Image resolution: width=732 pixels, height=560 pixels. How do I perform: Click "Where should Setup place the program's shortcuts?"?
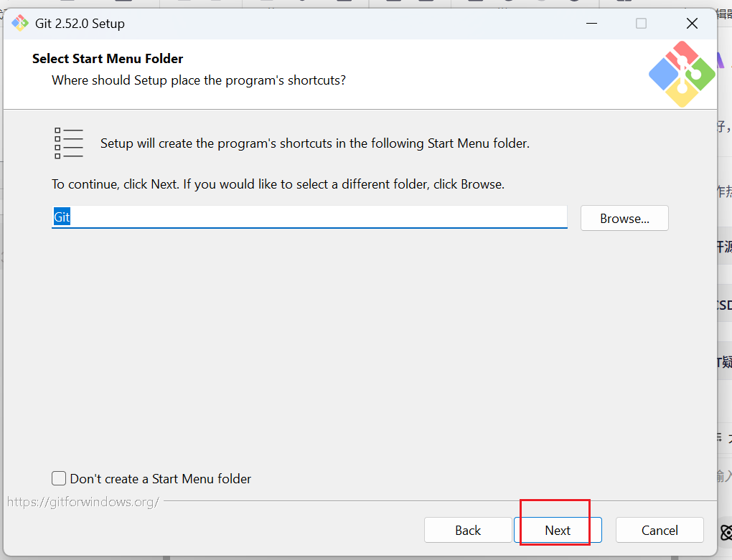(x=198, y=80)
